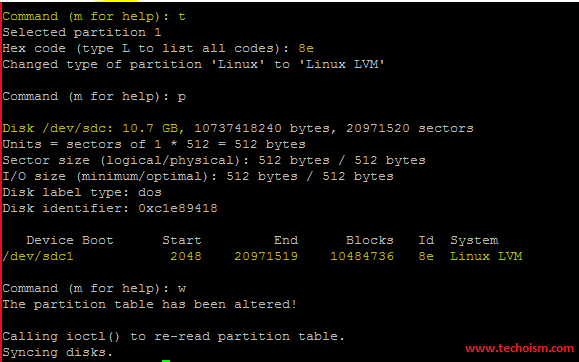Click the 'System' column header
This screenshot has height=362, width=579.
click(x=474, y=240)
